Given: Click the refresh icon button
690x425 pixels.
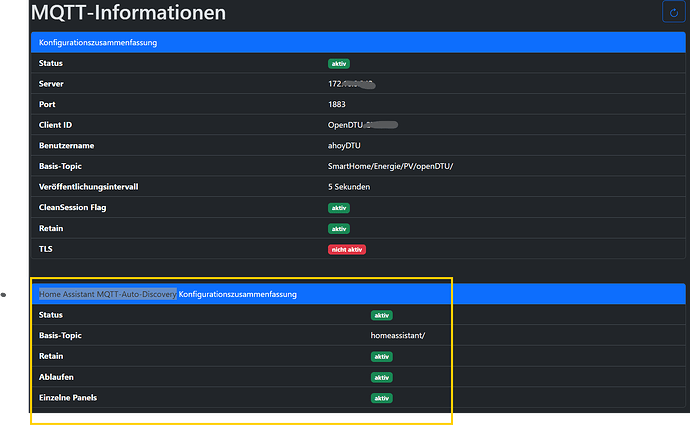Looking at the screenshot, I should (673, 12).
